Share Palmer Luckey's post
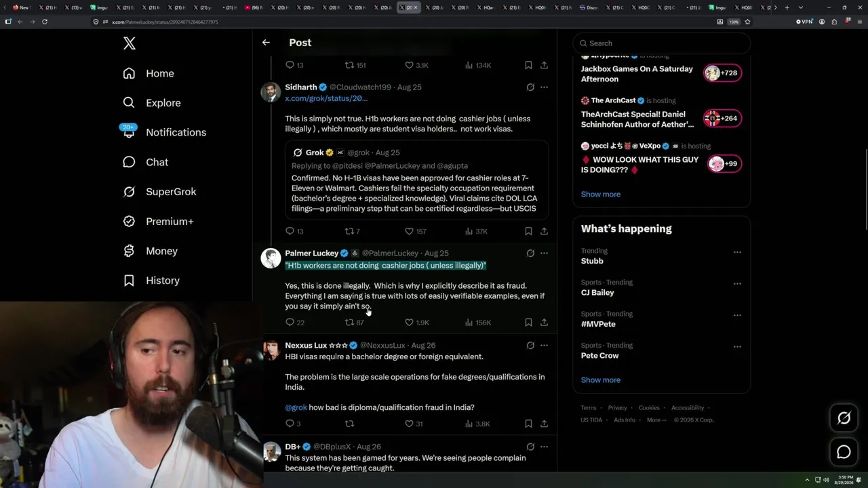This screenshot has width=868, height=488. click(x=544, y=323)
